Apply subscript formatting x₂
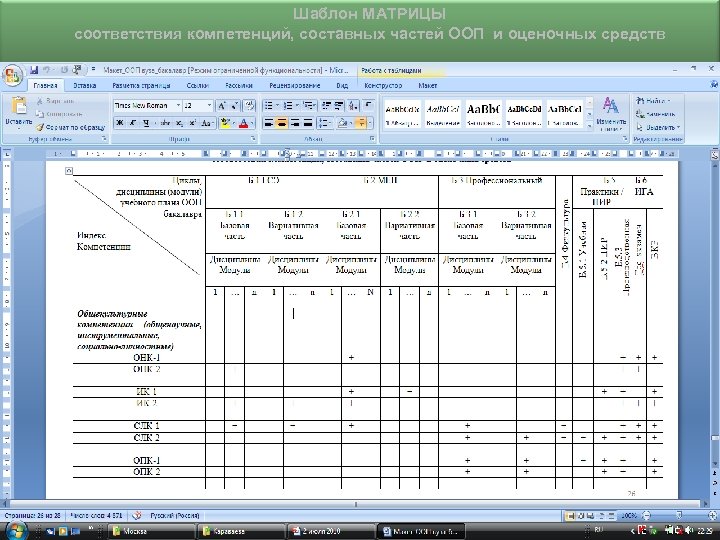The height and width of the screenshot is (540, 720). coord(180,123)
